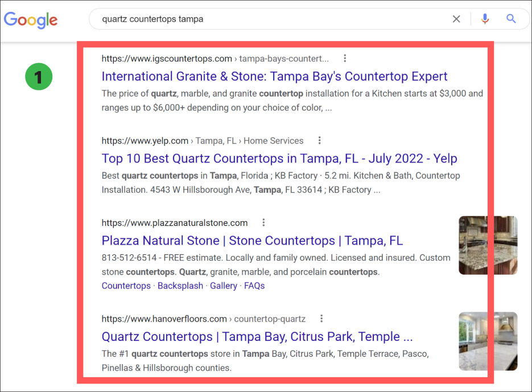Click the plazzanaturalstone.com URL text
The image size is (532, 392).
pyautogui.click(x=175, y=223)
